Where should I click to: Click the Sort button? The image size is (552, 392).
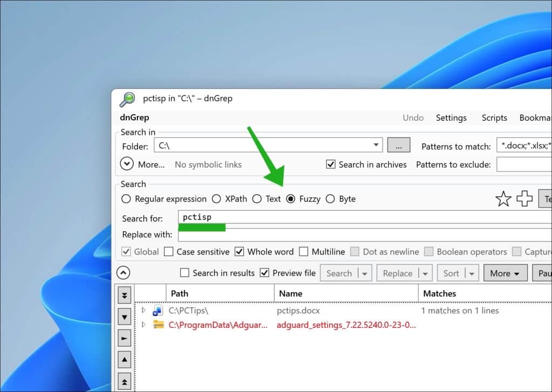451,274
